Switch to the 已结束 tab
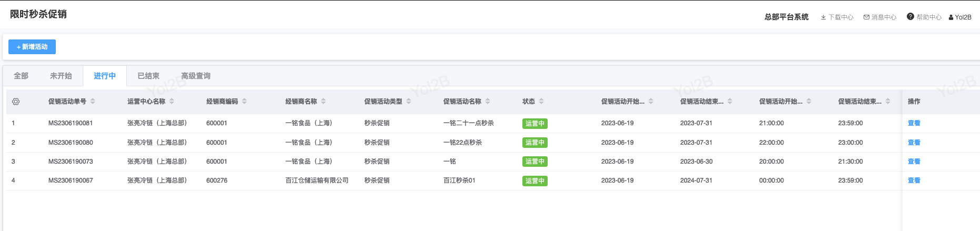The width and height of the screenshot is (980, 231). pos(149,76)
